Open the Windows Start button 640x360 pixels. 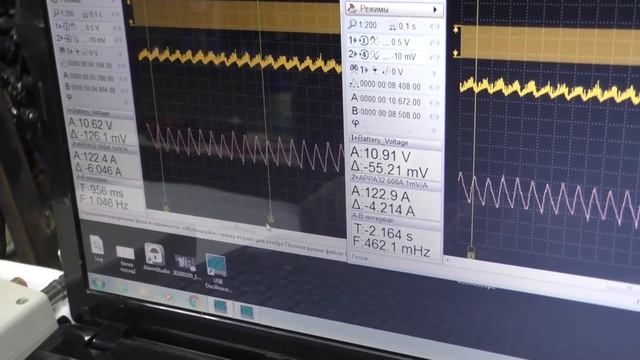tap(98, 283)
